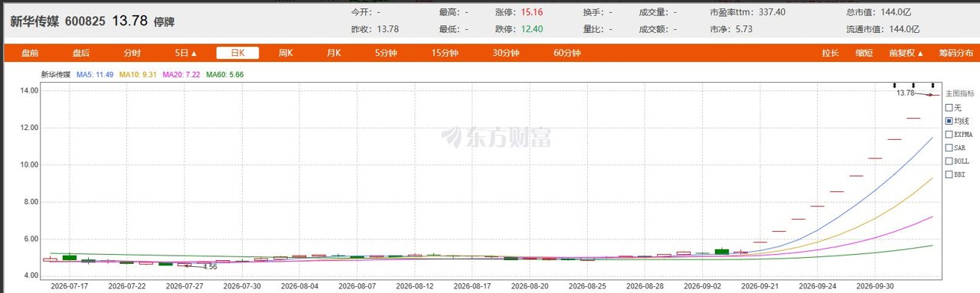Switch to the 月K monthly chart
980x293 pixels.
[x=334, y=54]
